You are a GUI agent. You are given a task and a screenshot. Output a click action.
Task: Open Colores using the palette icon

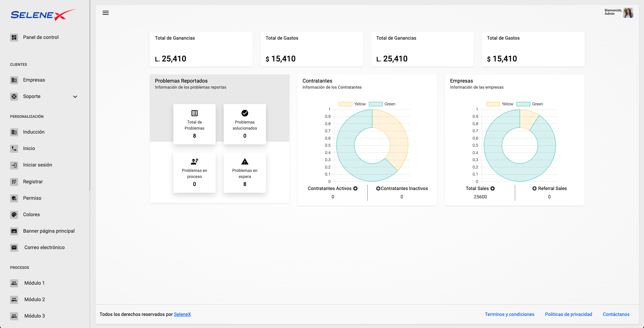pos(14,215)
